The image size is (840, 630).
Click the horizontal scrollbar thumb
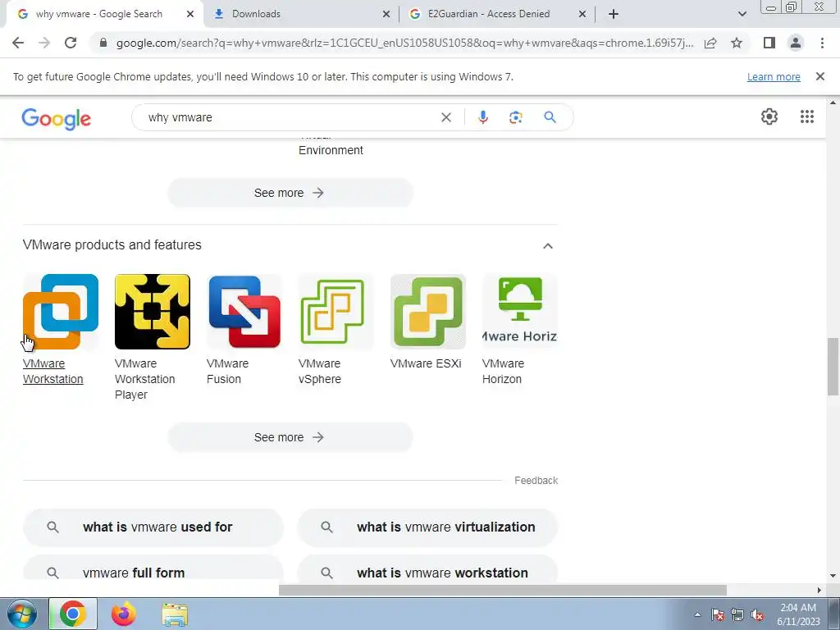pyautogui.click(x=502, y=590)
